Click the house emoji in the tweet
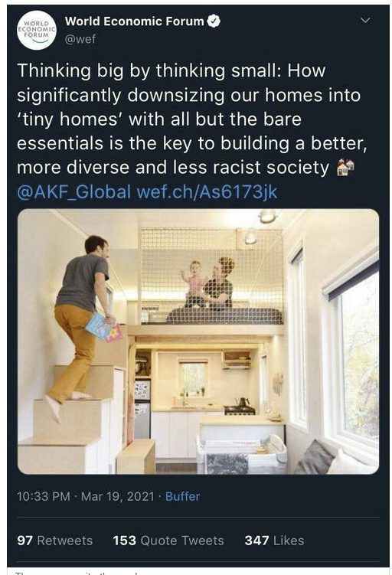This screenshot has width=392, height=575. [345, 167]
